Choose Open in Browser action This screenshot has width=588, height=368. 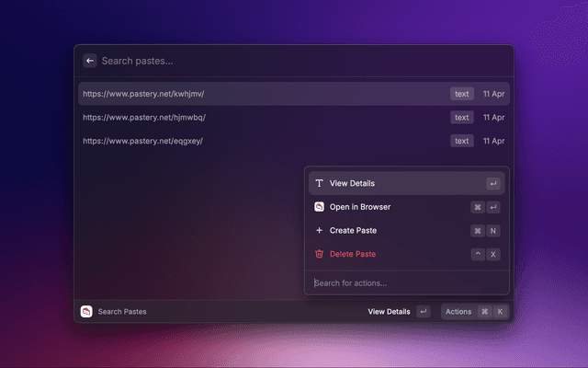(x=360, y=207)
